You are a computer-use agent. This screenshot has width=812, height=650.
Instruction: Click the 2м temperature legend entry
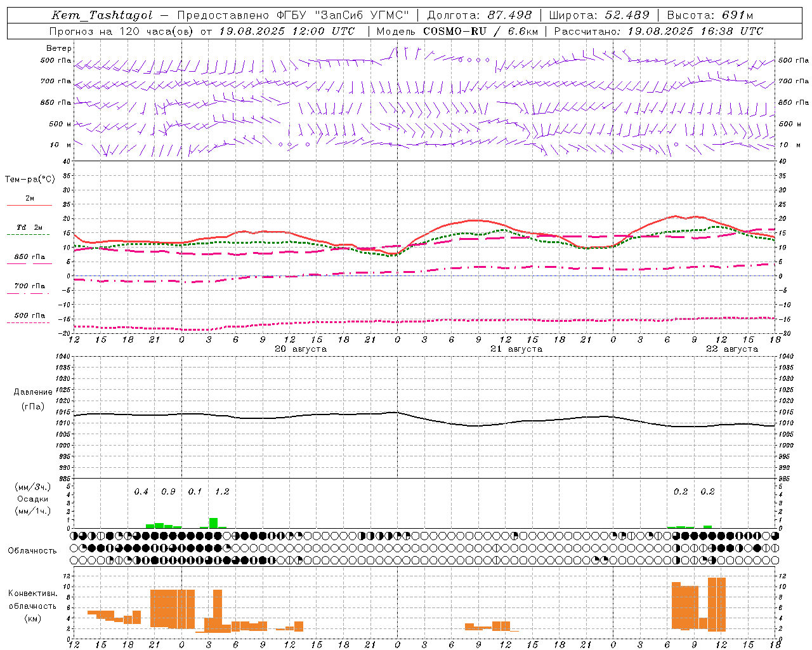point(30,199)
